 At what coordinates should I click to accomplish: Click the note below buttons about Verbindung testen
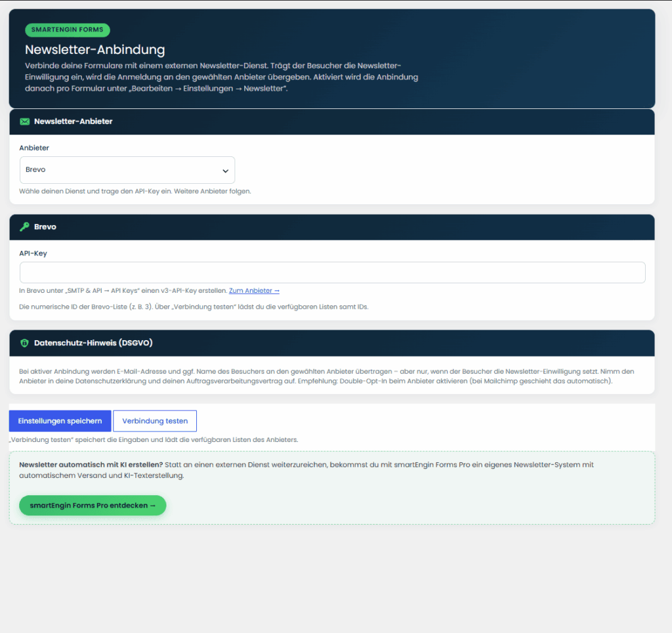[154, 439]
